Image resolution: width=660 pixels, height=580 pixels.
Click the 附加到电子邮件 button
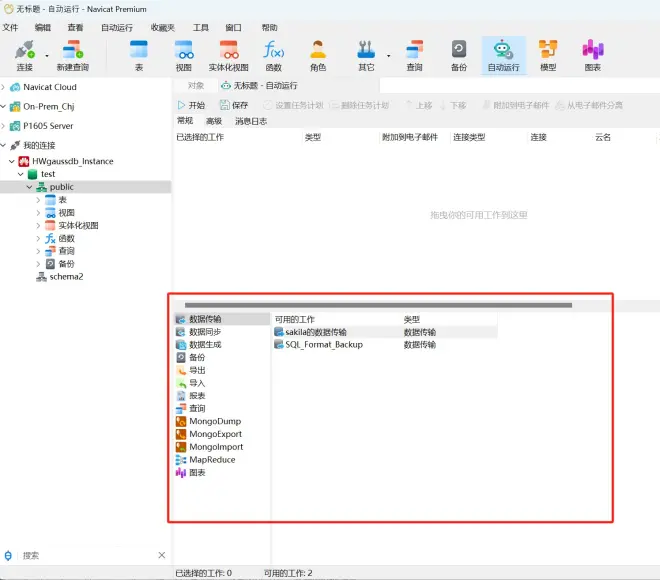pyautogui.click(x=516, y=105)
